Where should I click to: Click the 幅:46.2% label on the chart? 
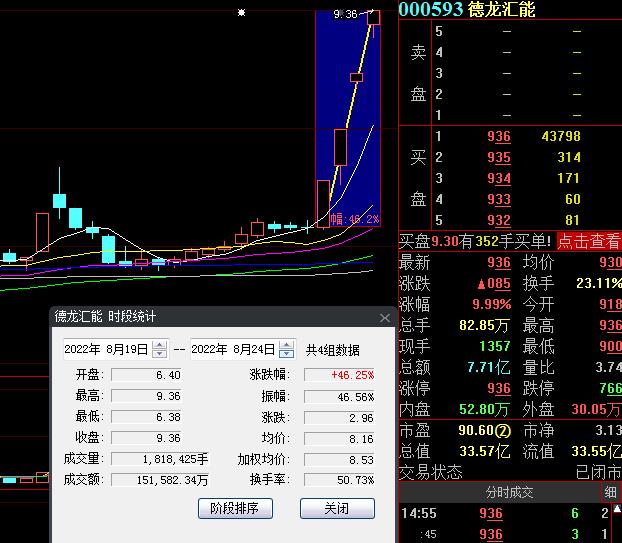click(x=355, y=218)
